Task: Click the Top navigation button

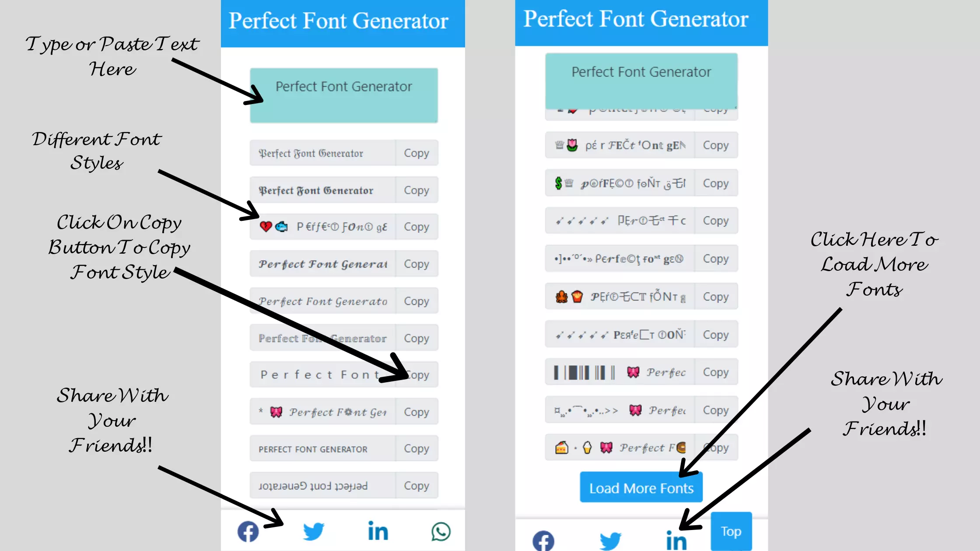Action: [x=730, y=531]
